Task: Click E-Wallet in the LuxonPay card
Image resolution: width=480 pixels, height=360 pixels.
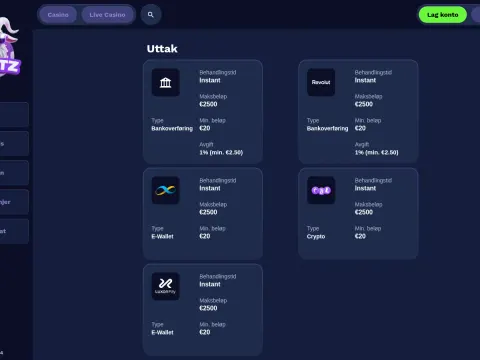Action: tap(162, 332)
